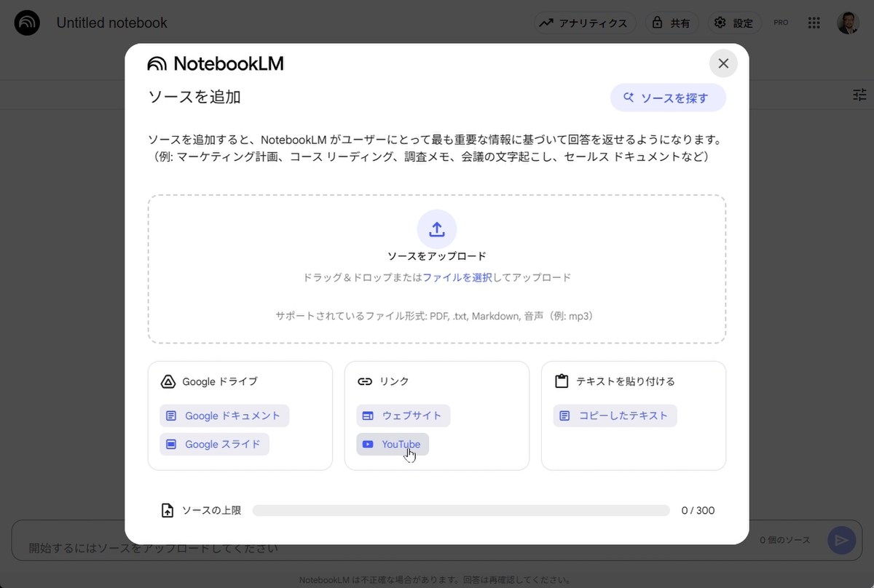Click the upload arrow icon
Viewport: 874px width, 588px height.
point(437,229)
